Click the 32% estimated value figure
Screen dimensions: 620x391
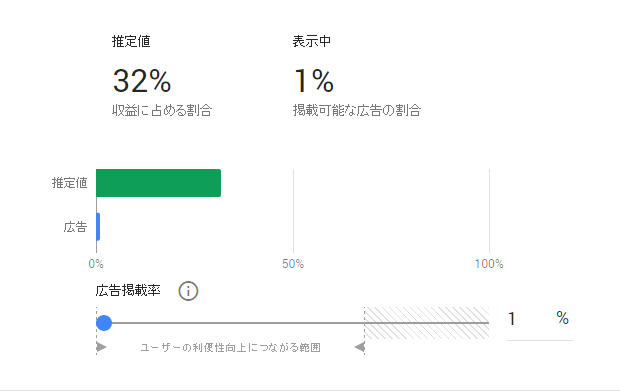point(142,81)
